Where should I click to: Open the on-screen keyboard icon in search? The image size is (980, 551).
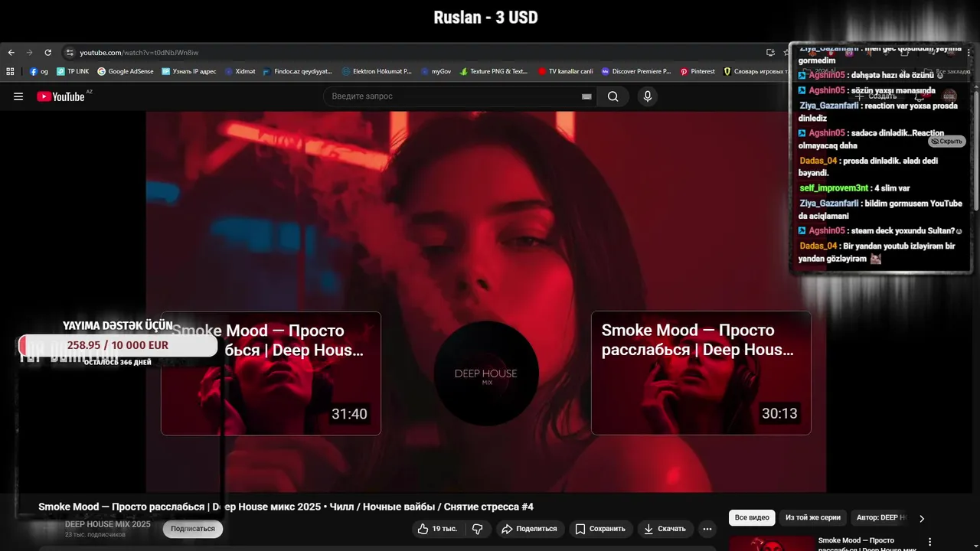[586, 96]
